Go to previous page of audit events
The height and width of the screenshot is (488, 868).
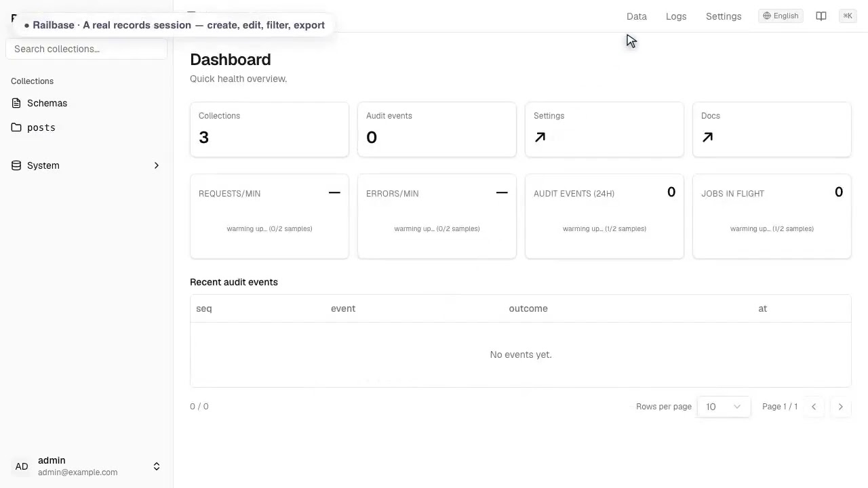tap(814, 407)
